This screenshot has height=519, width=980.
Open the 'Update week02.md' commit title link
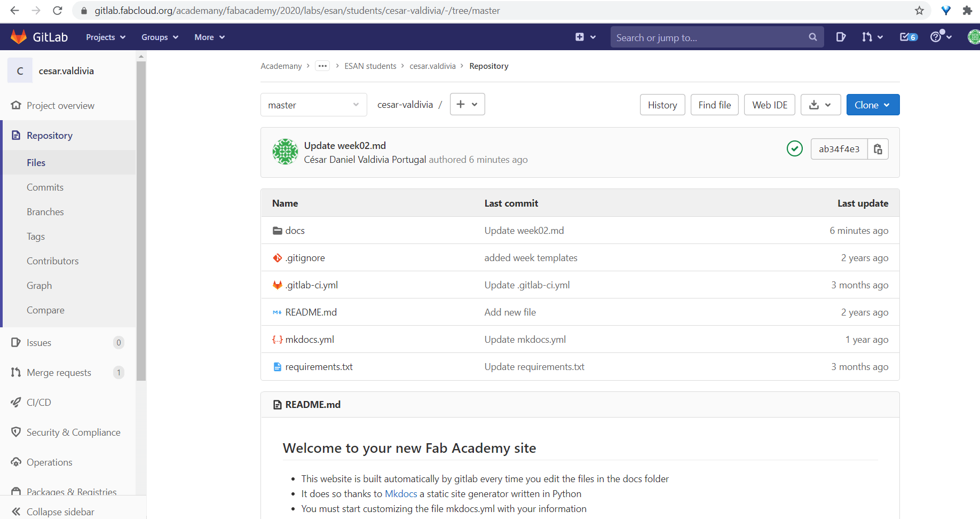point(345,146)
